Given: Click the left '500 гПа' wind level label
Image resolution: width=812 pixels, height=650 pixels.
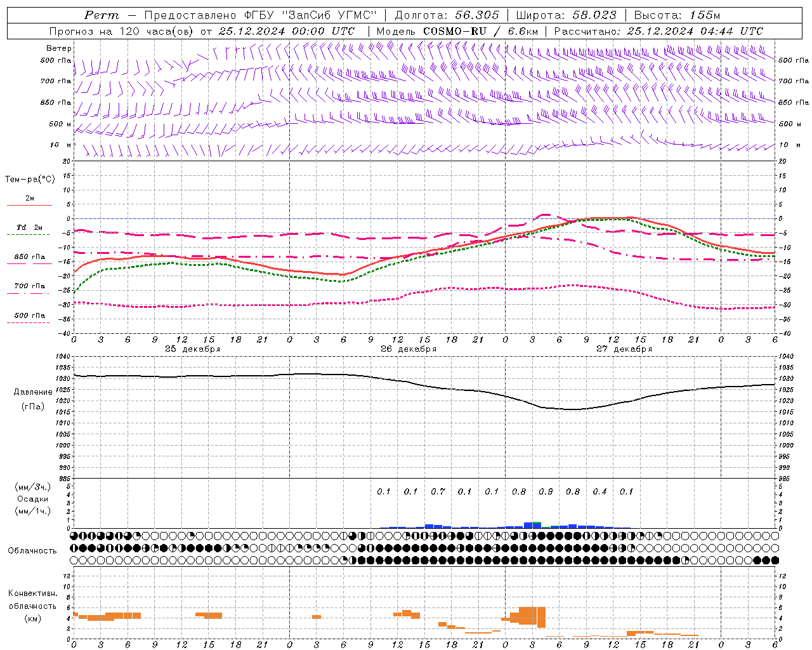Looking at the screenshot, I should click(56, 60).
